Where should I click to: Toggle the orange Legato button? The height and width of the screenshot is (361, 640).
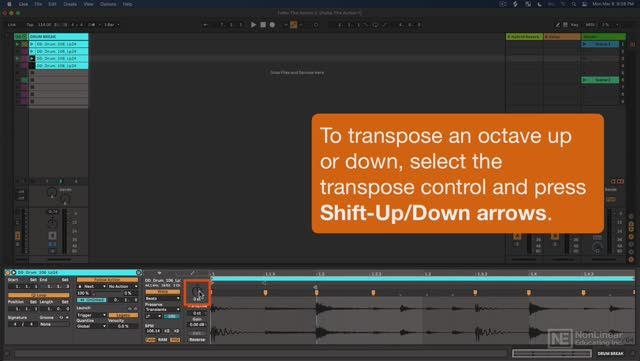click(x=123, y=315)
